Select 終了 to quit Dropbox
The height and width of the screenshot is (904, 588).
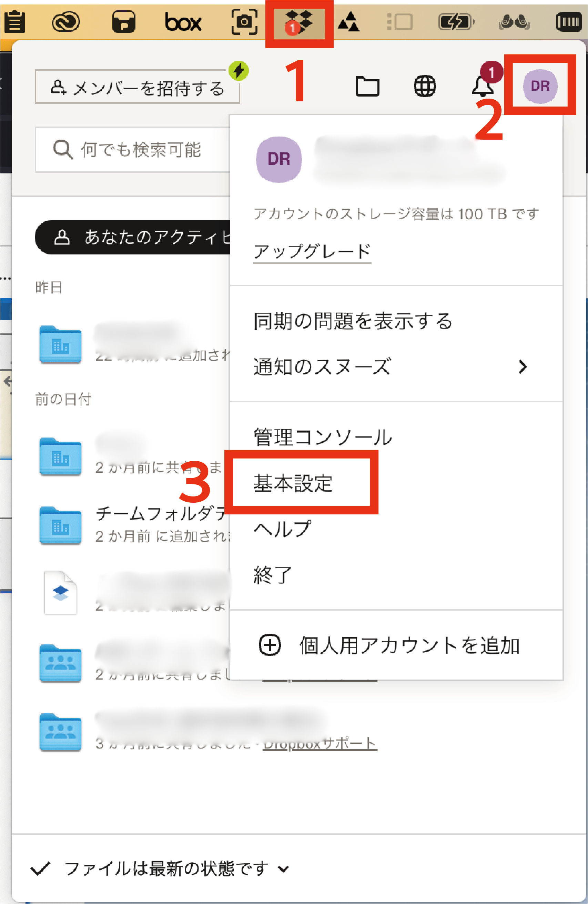273,575
